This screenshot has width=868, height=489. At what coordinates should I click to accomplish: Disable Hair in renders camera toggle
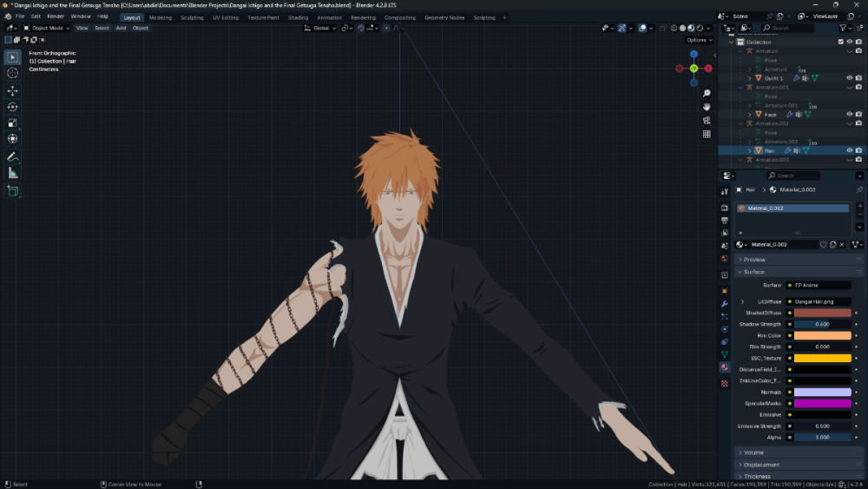[x=858, y=150]
